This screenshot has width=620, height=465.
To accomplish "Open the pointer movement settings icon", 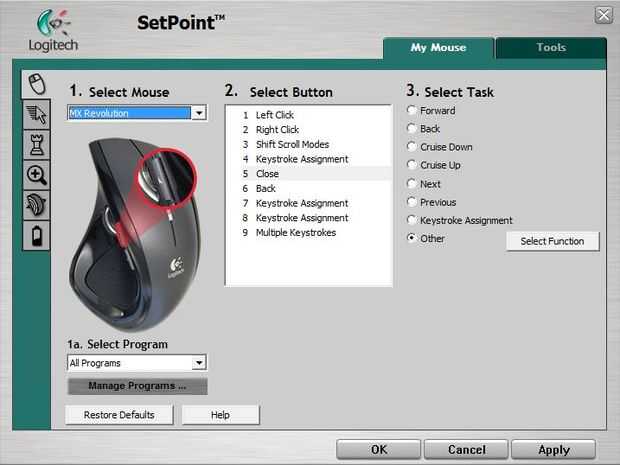I will point(37,115).
